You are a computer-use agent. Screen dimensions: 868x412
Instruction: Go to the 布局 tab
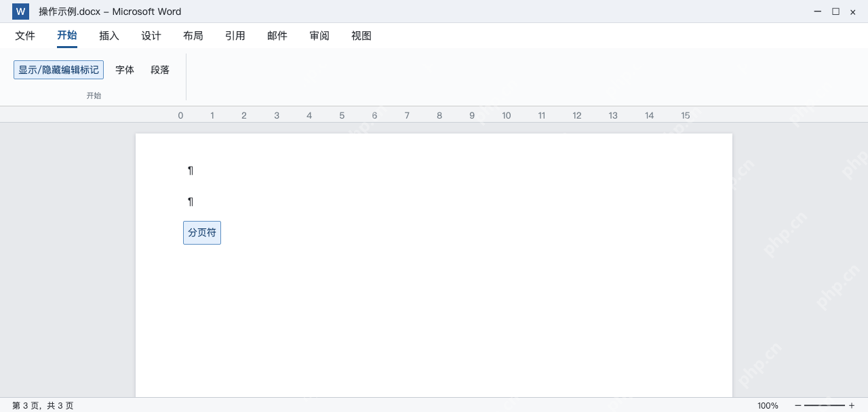[x=193, y=36]
